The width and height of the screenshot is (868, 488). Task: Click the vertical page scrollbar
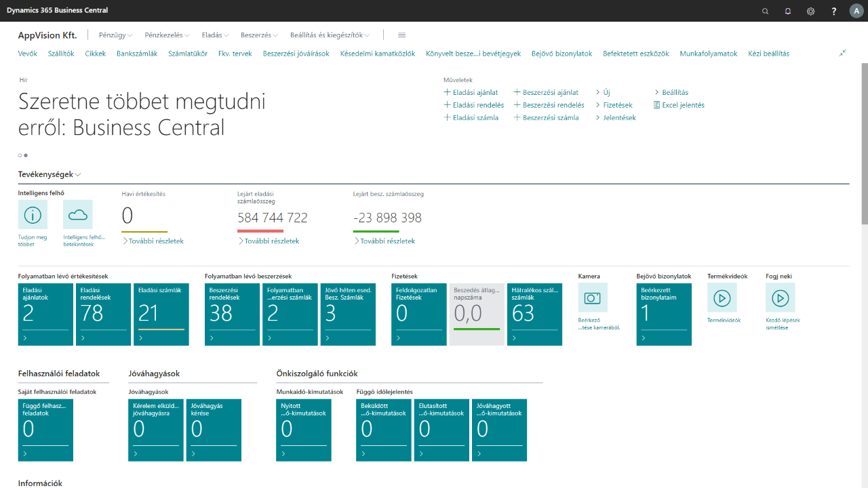(864, 144)
